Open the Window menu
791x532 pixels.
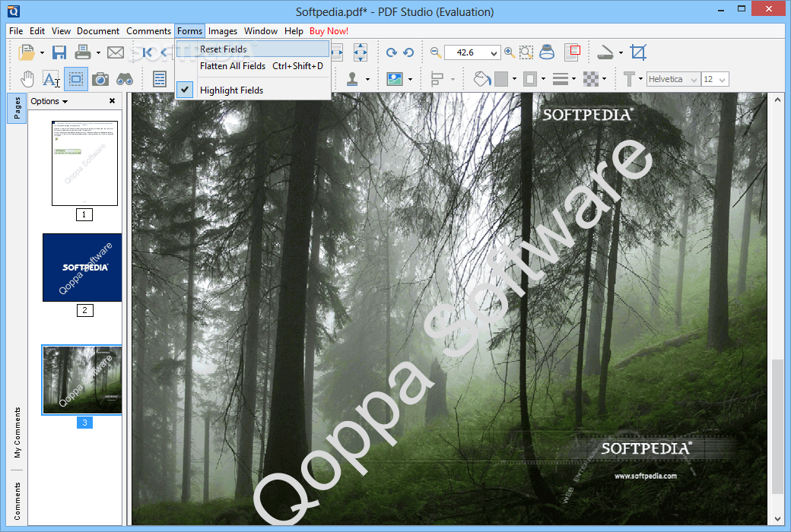(261, 30)
